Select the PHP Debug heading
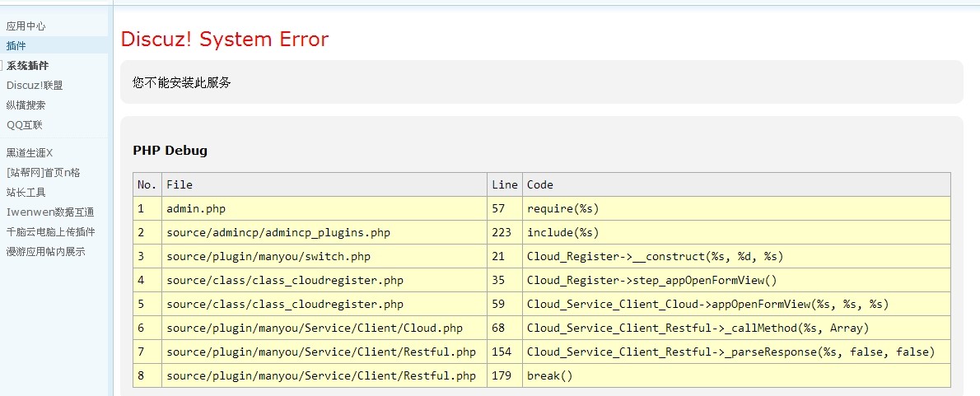Image resolution: width=980 pixels, height=396 pixels. (170, 151)
